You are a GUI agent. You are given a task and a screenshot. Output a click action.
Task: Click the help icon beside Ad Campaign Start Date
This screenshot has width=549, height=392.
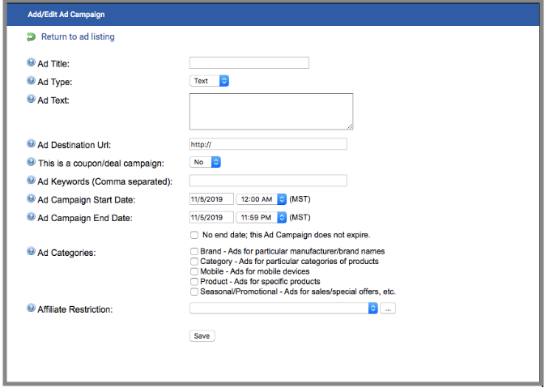[x=31, y=198]
